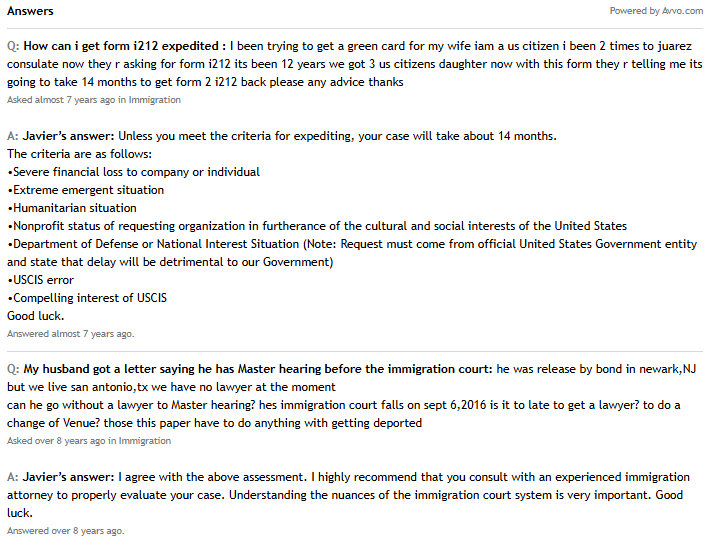The width and height of the screenshot is (708, 548).
Task: Click the Immigration link under the Master hearing question
Action: [x=145, y=441]
